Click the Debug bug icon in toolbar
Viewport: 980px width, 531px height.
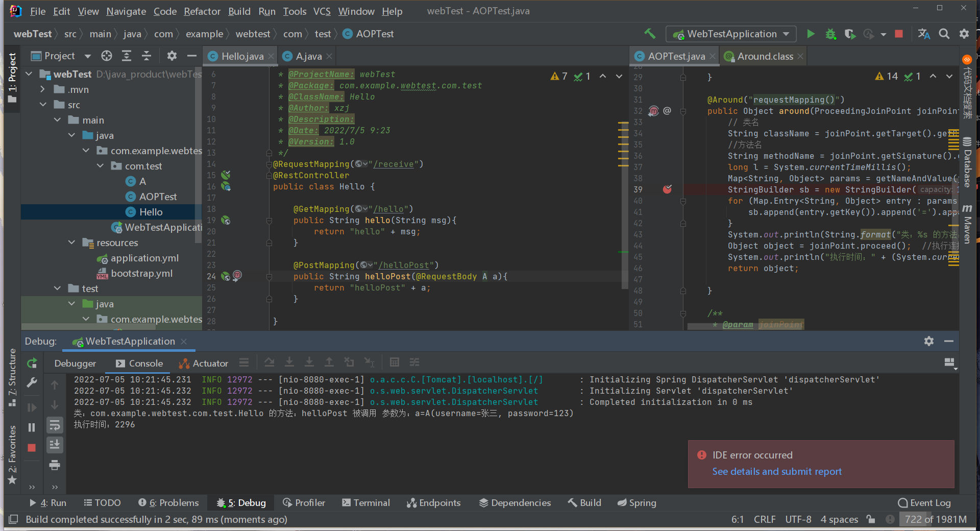click(830, 34)
